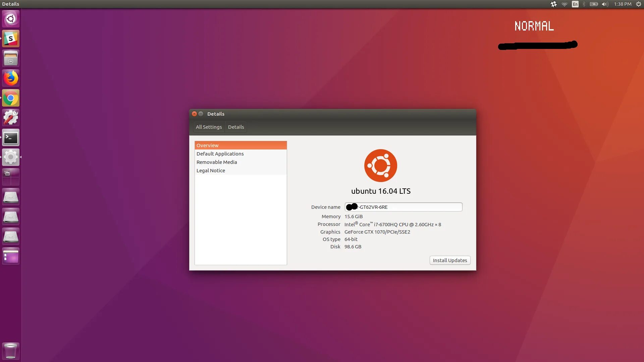Click the 'ubuntu 16.04 LTS' heading

pyautogui.click(x=381, y=191)
